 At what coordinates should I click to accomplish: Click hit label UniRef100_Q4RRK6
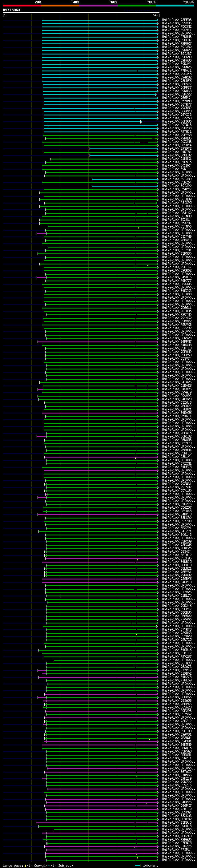click(177, 803)
